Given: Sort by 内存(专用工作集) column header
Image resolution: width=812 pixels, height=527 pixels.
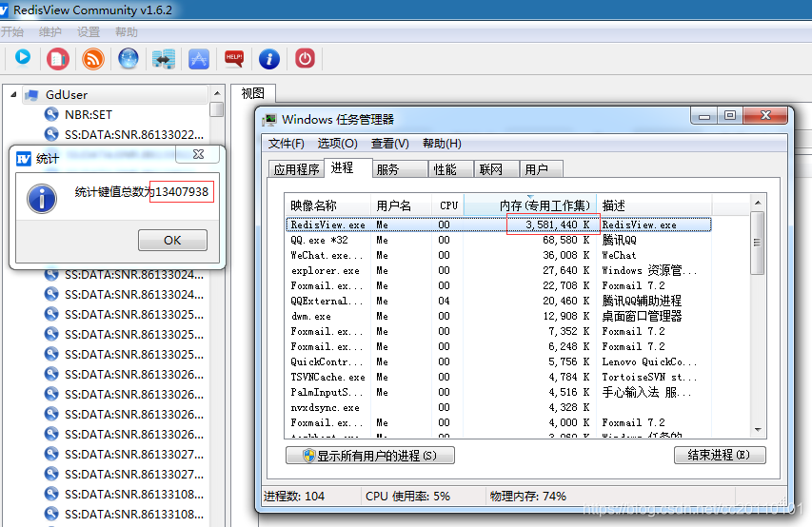Looking at the screenshot, I should (x=530, y=205).
